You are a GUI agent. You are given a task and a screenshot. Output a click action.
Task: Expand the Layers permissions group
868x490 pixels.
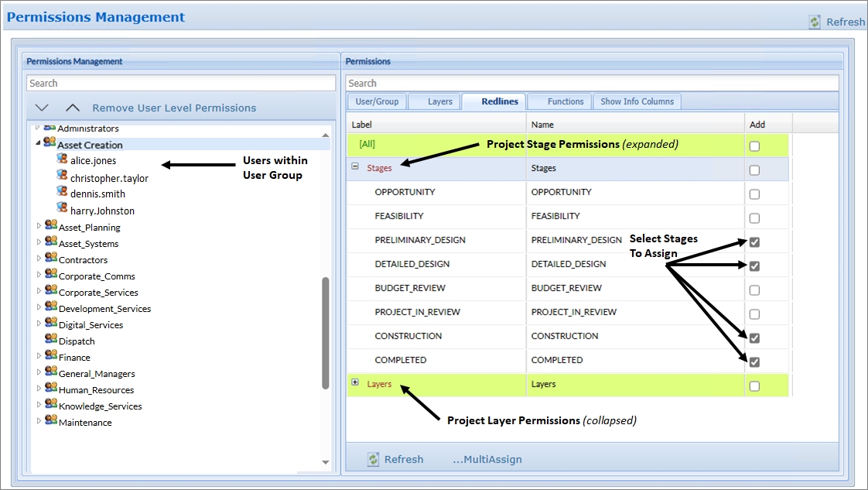355,382
